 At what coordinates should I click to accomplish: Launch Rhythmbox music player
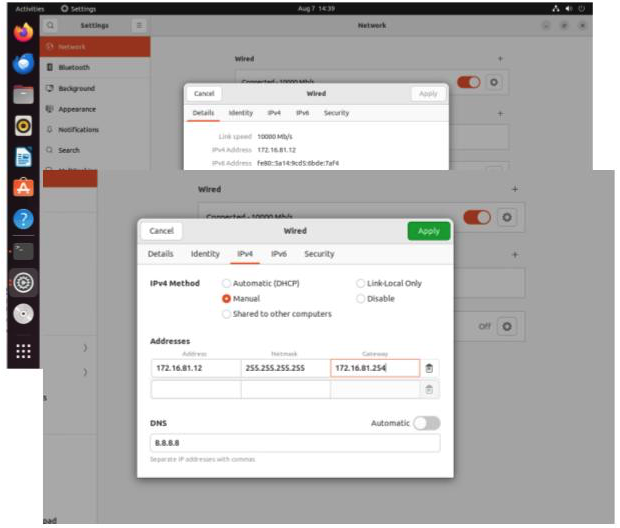point(23,126)
